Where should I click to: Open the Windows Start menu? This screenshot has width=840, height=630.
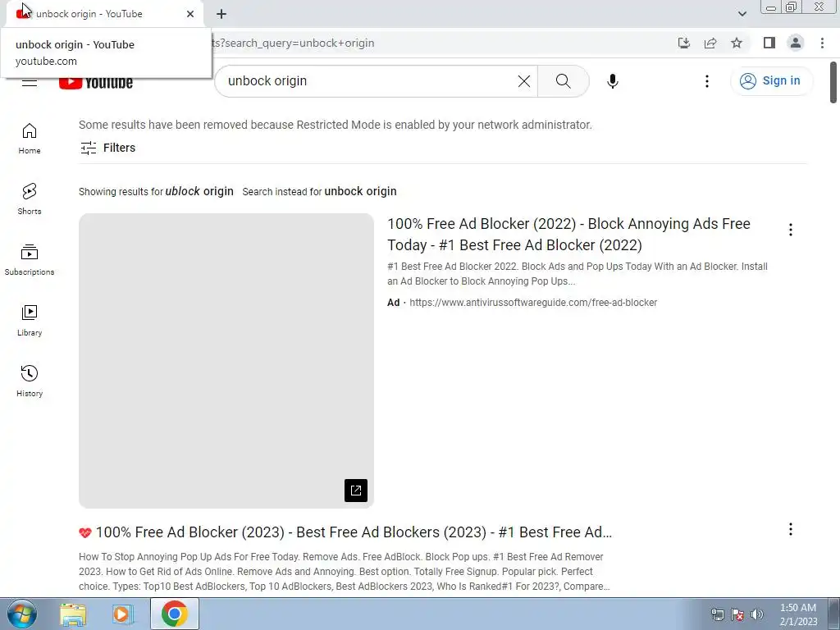22,614
